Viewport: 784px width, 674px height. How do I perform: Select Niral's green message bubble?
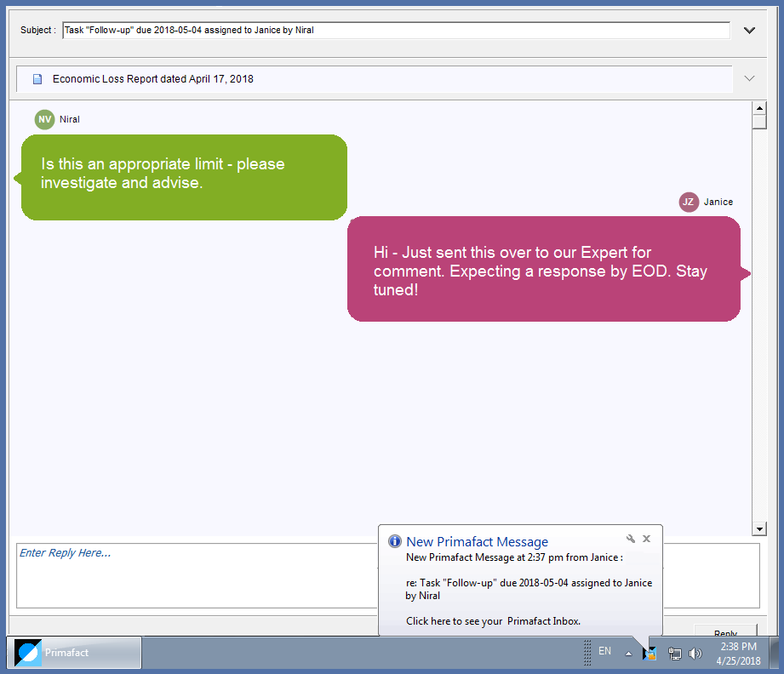[184, 177]
